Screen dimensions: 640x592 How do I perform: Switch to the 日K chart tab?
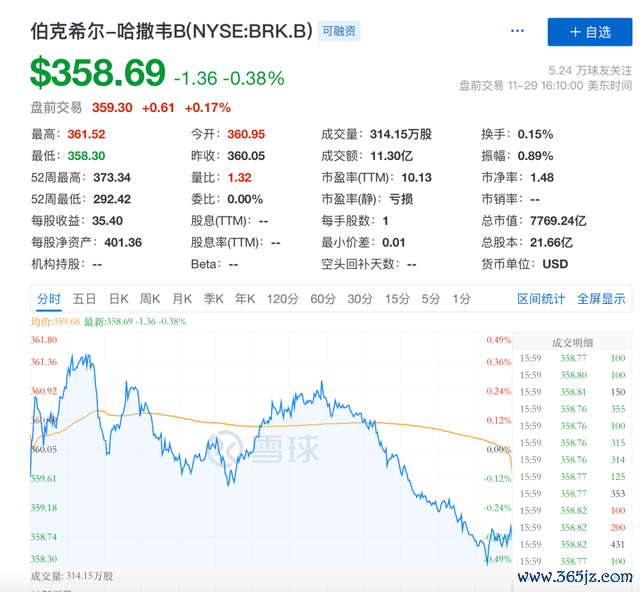[119, 299]
